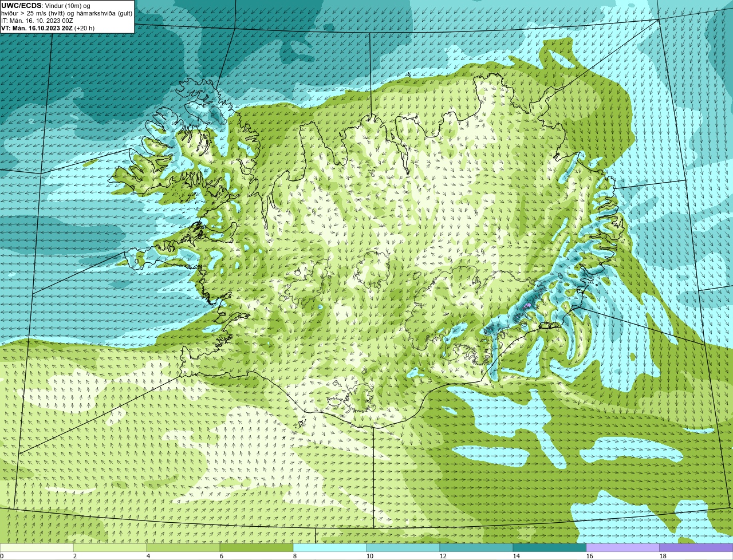733x560 pixels.
Task: Select the 'VT: Mán. 16.10.2023 20Z (+20 h)' line
Action: tap(48, 28)
